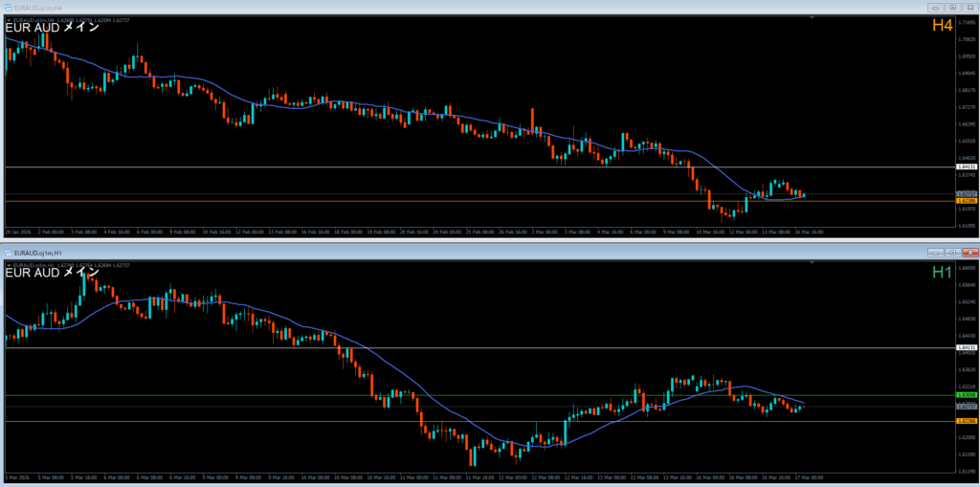Expand one-click trading arrow on H1 chart
The image size is (980, 487).
click(x=8, y=263)
